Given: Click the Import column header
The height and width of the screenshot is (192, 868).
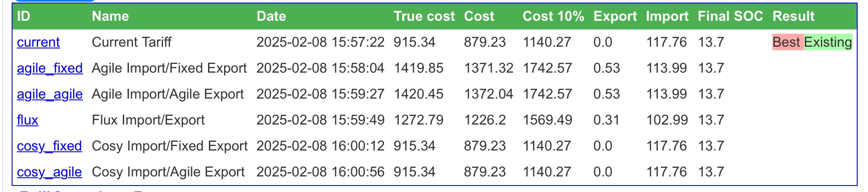Looking at the screenshot, I should 667,16.
